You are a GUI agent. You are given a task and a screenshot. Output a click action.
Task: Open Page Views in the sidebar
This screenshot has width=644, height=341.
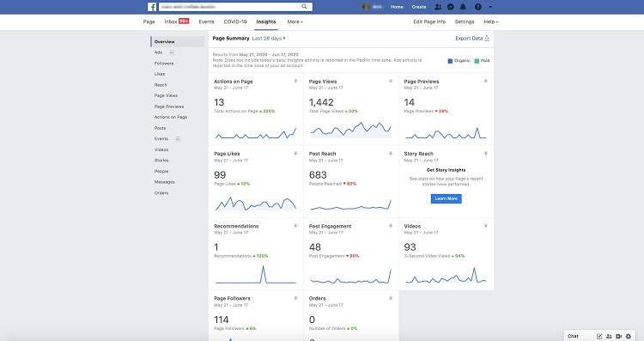[x=166, y=95]
